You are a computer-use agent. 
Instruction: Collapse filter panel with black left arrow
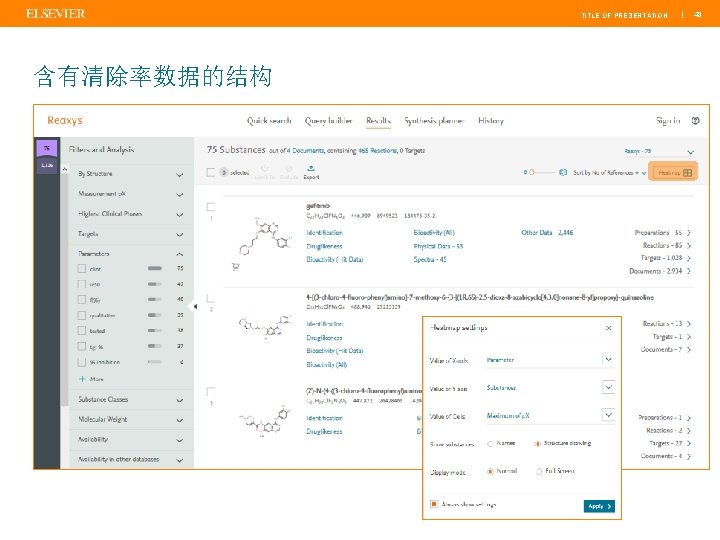pyautogui.click(x=195, y=306)
